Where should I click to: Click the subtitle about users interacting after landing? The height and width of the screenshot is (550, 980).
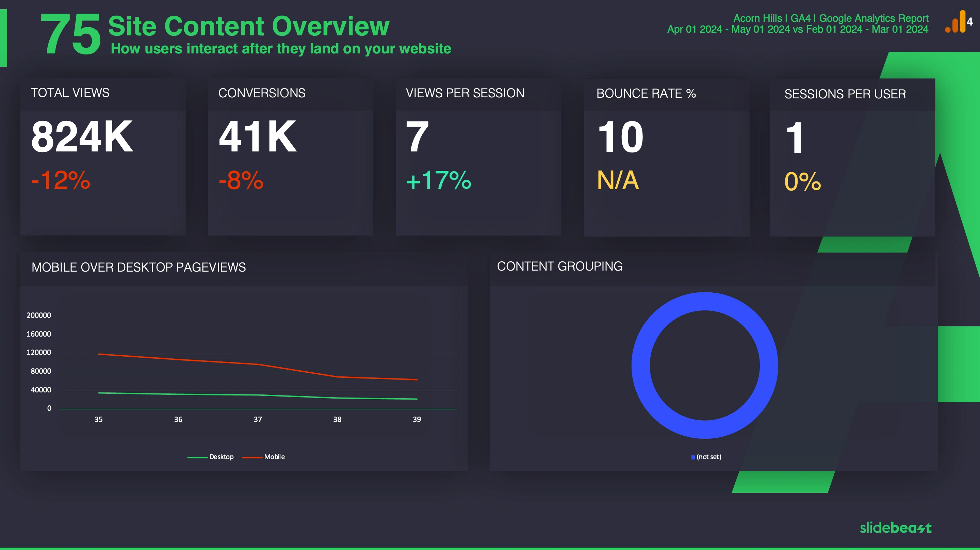click(281, 49)
